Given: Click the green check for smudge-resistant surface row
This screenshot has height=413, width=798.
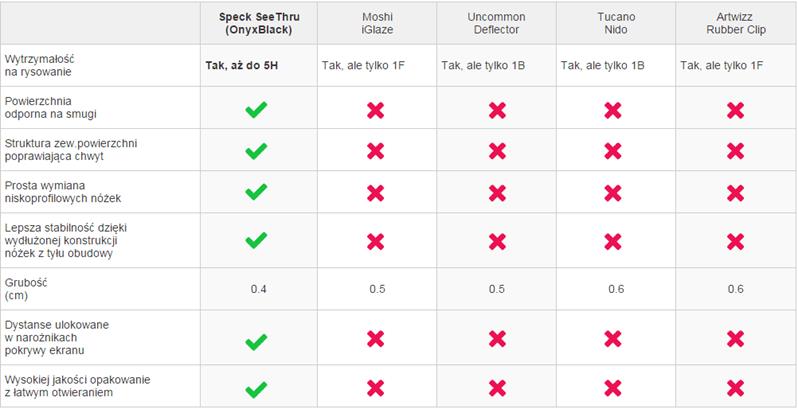Looking at the screenshot, I should pyautogui.click(x=256, y=110).
